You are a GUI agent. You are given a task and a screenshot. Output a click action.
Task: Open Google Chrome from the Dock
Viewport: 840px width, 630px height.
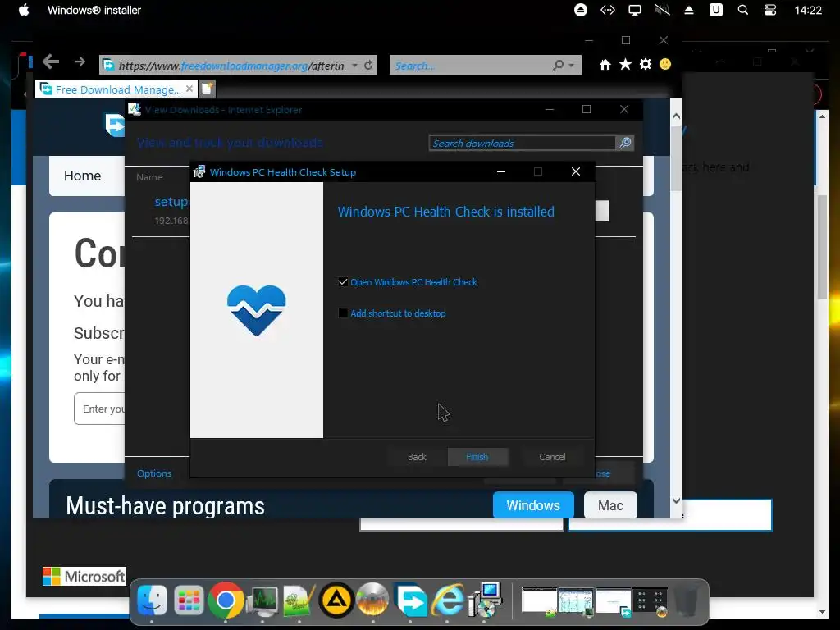[226, 600]
